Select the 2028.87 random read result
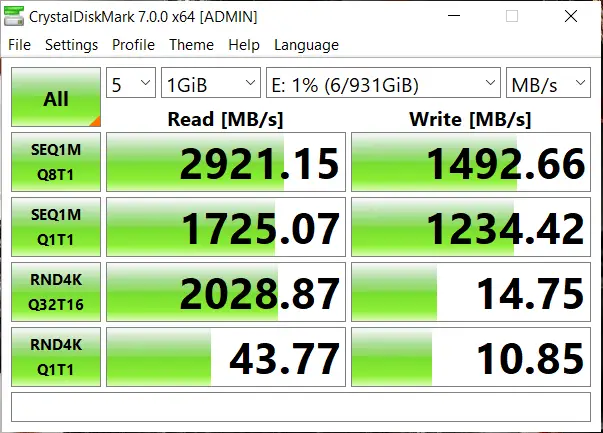Viewport: 603px width, 433px height. [x=226, y=292]
